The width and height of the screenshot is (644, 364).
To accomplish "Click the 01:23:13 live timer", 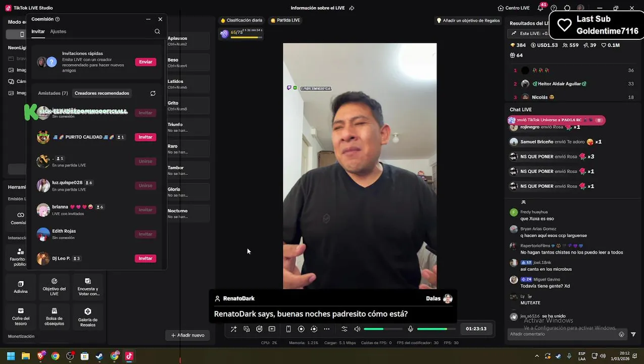I will coord(476,329).
